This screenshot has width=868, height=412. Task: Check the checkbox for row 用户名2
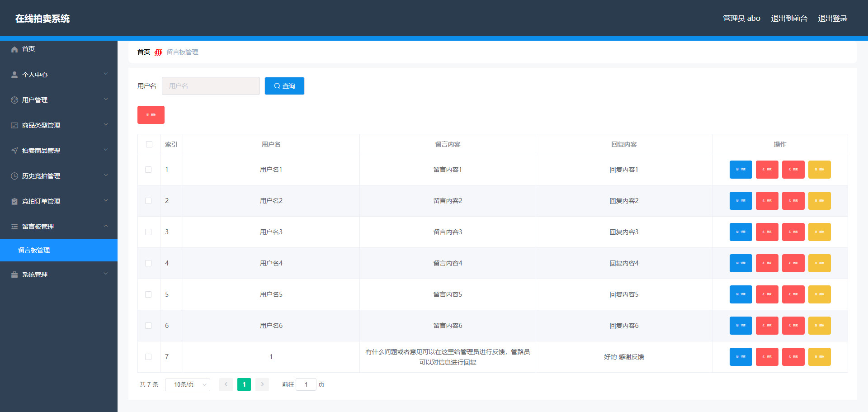coord(148,201)
